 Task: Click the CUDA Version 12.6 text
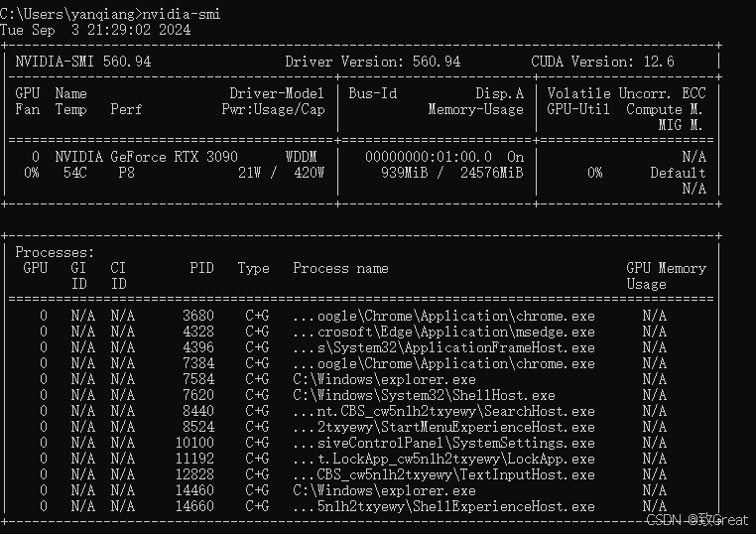coord(602,62)
